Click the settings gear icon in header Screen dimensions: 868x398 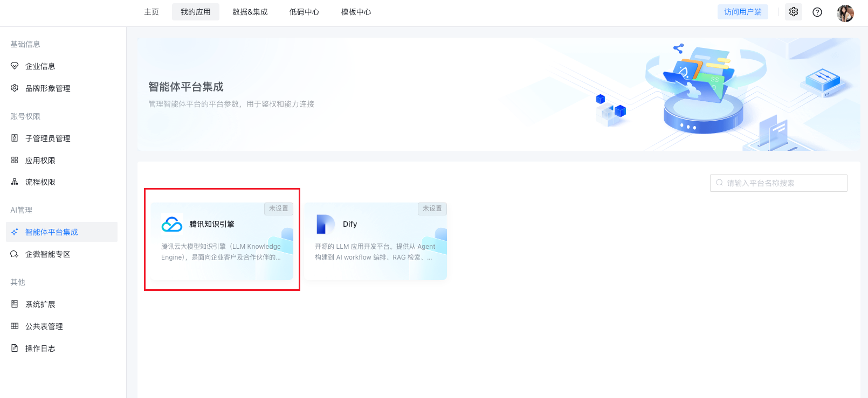(x=793, y=12)
